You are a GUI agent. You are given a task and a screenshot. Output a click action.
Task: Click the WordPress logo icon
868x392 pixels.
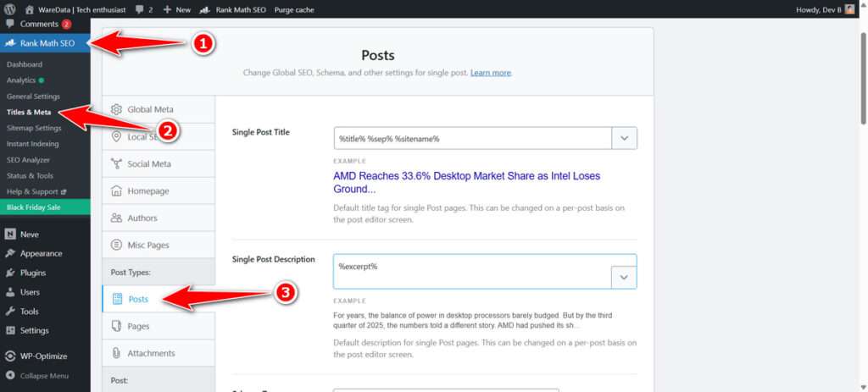point(9,9)
